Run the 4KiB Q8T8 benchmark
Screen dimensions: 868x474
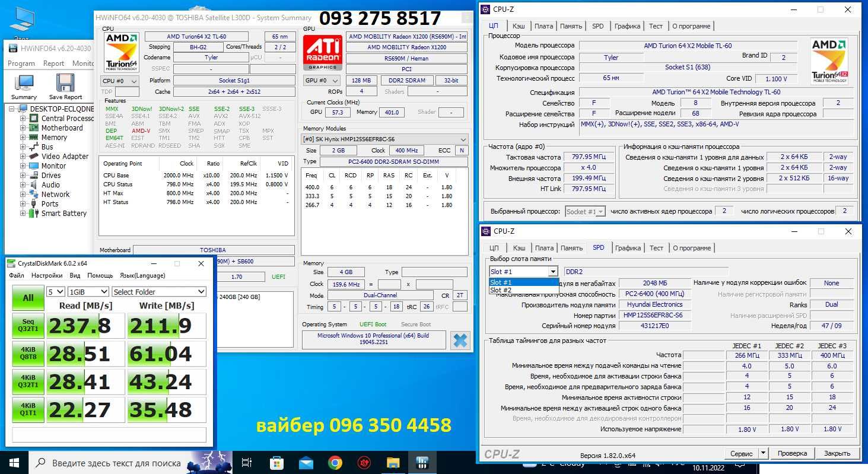tap(28, 354)
